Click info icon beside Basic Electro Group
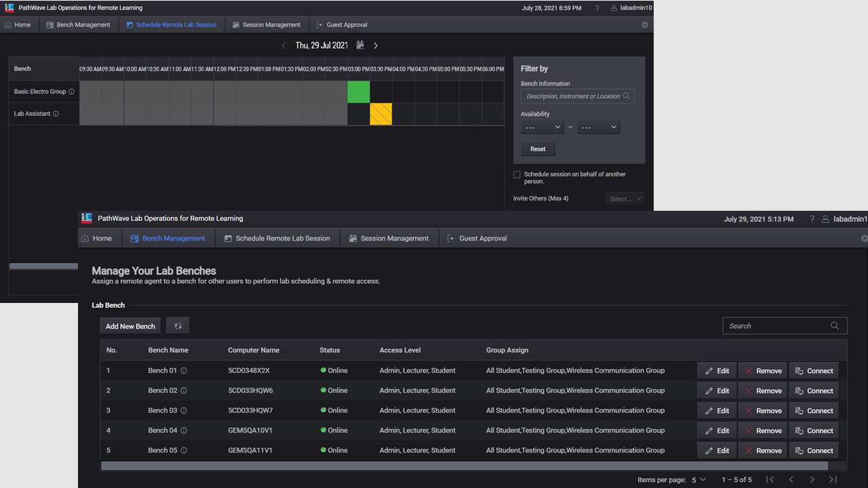 coord(72,91)
